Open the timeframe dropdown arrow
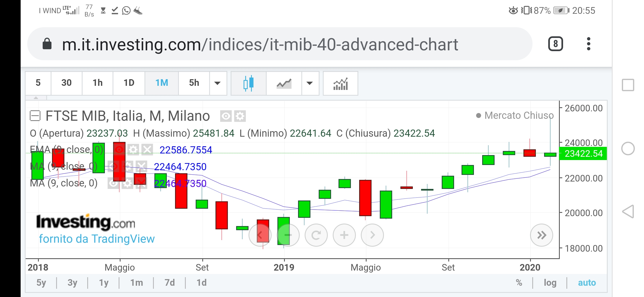The width and height of the screenshot is (644, 297). pos(217,83)
